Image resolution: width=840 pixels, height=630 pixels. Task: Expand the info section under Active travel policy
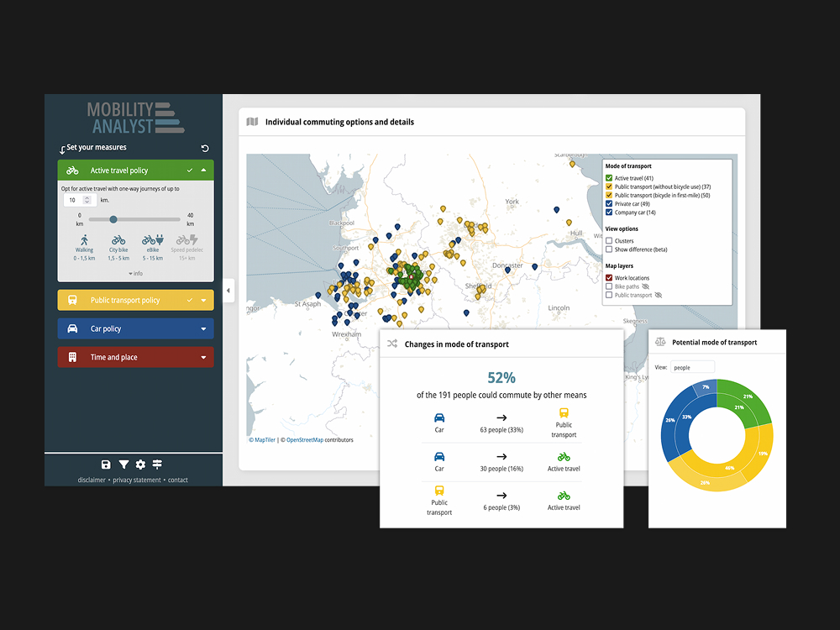pos(134,273)
